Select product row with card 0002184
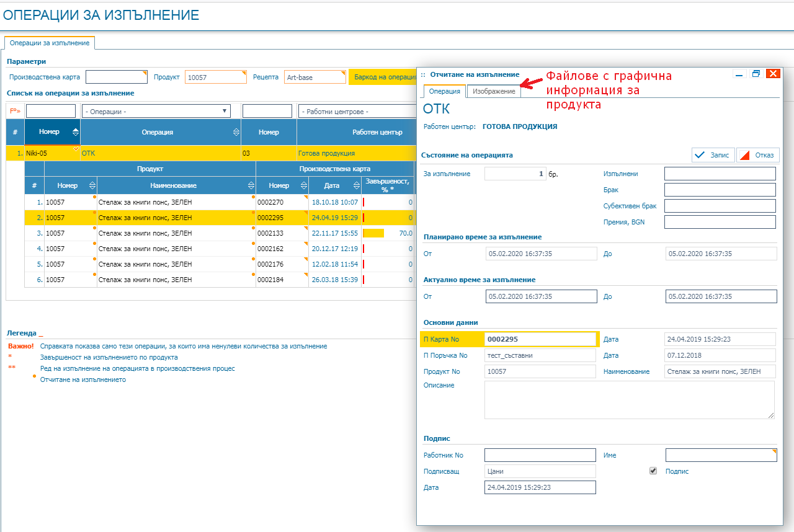Viewport: 794px width, 532px height. (220, 280)
